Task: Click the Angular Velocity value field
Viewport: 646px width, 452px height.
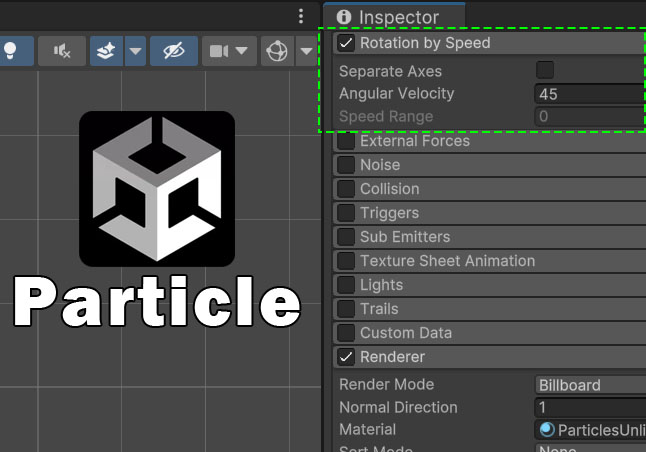Action: [x=590, y=94]
